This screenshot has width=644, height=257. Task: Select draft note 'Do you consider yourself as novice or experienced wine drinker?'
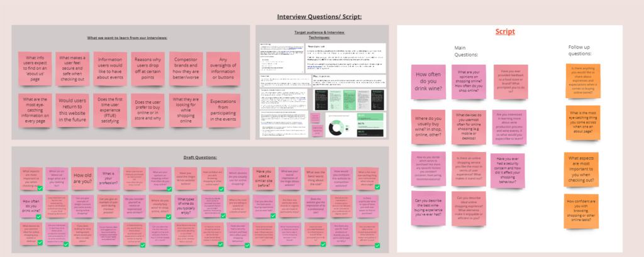(x=135, y=206)
